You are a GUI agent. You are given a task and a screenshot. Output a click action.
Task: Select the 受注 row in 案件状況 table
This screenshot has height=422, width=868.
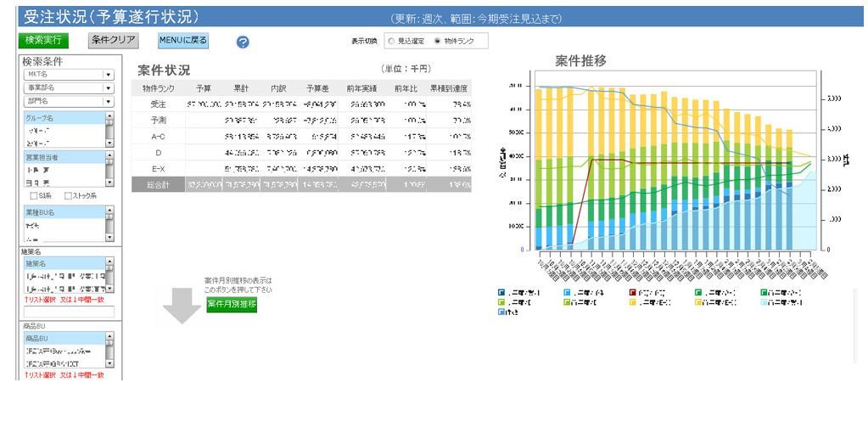click(x=158, y=103)
